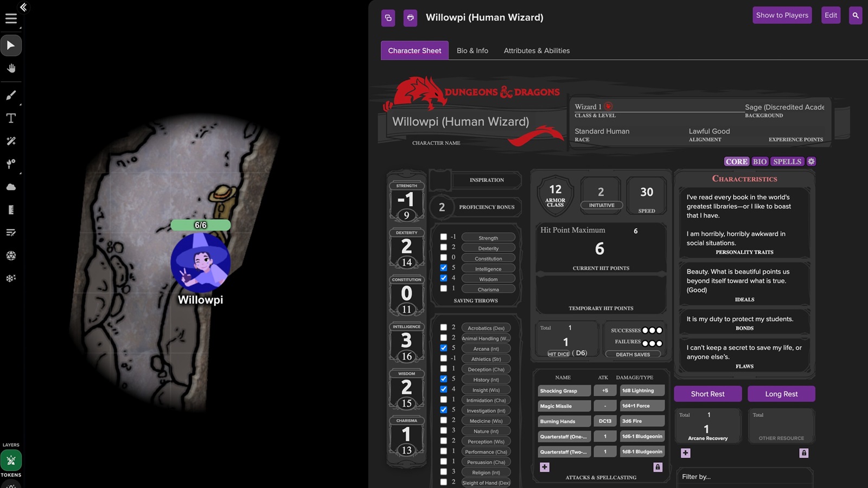This screenshot has width=868, height=488.
Task: Toggle Strength saving throw proficiency
Action: [443, 237]
